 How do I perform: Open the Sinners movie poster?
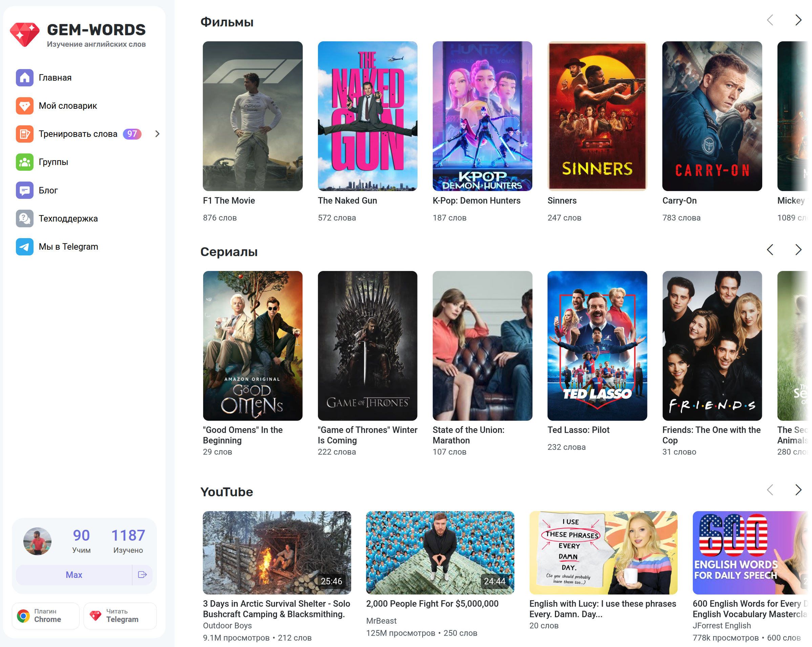[x=597, y=116]
